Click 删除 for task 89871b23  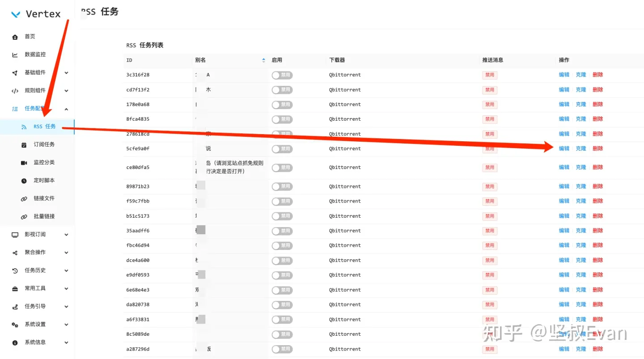pos(598,186)
